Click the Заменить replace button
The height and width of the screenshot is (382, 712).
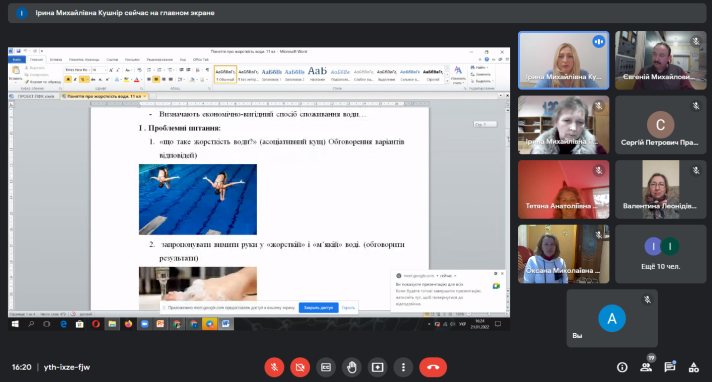tap(481, 74)
